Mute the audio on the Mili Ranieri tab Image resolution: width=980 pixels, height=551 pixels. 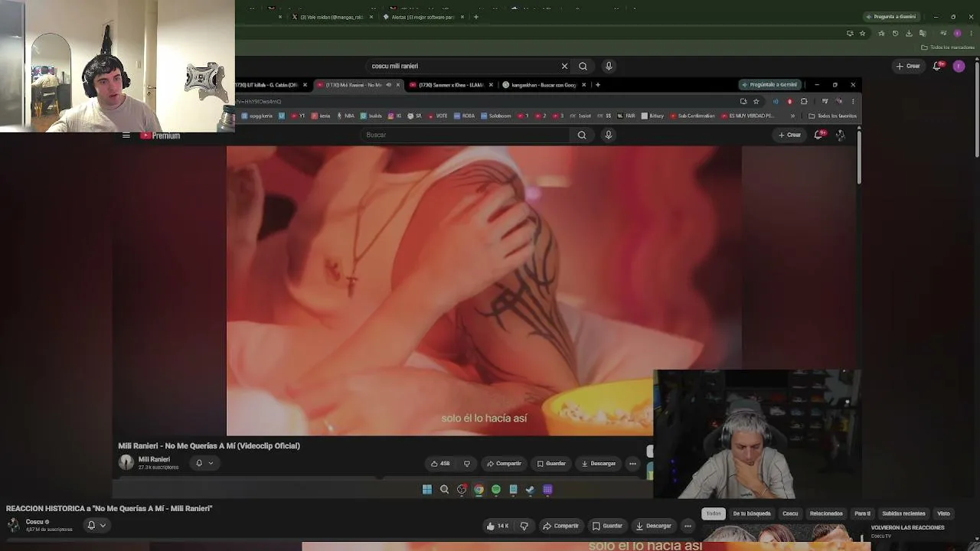(389, 85)
